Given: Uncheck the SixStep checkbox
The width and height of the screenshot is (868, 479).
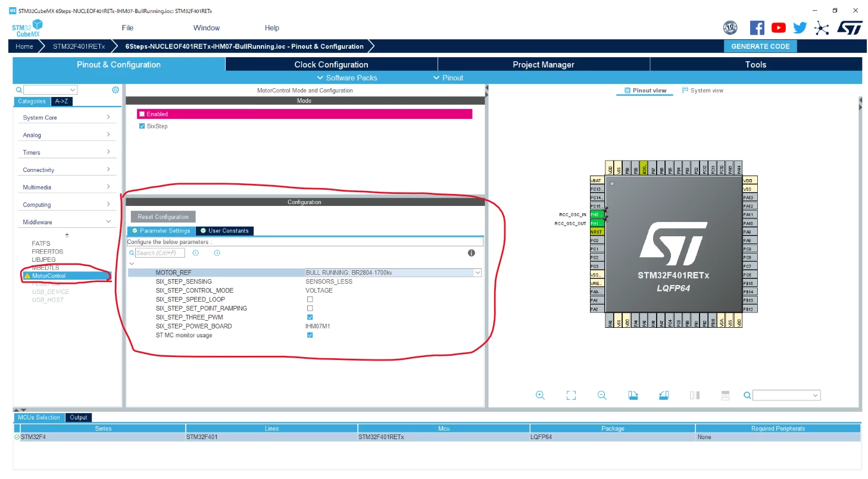Looking at the screenshot, I should point(142,126).
